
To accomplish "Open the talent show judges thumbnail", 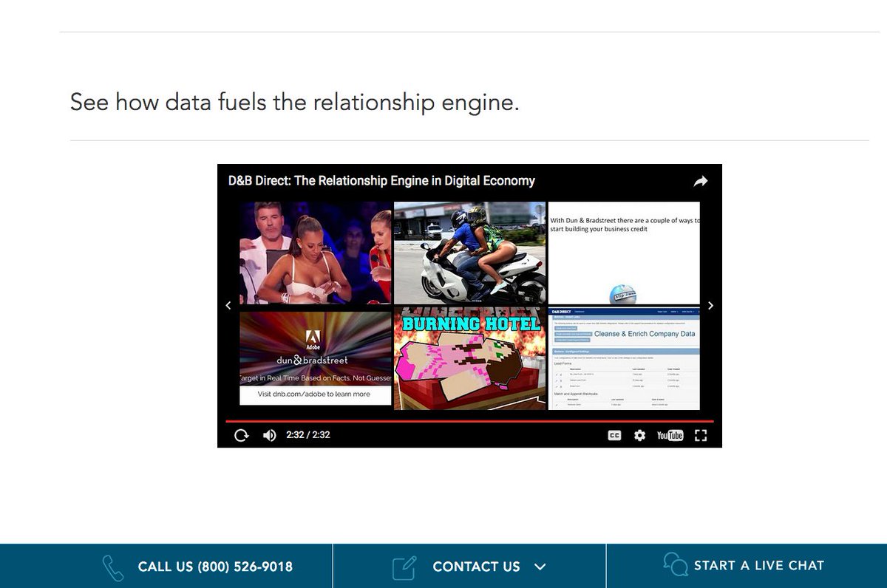I will coord(315,253).
